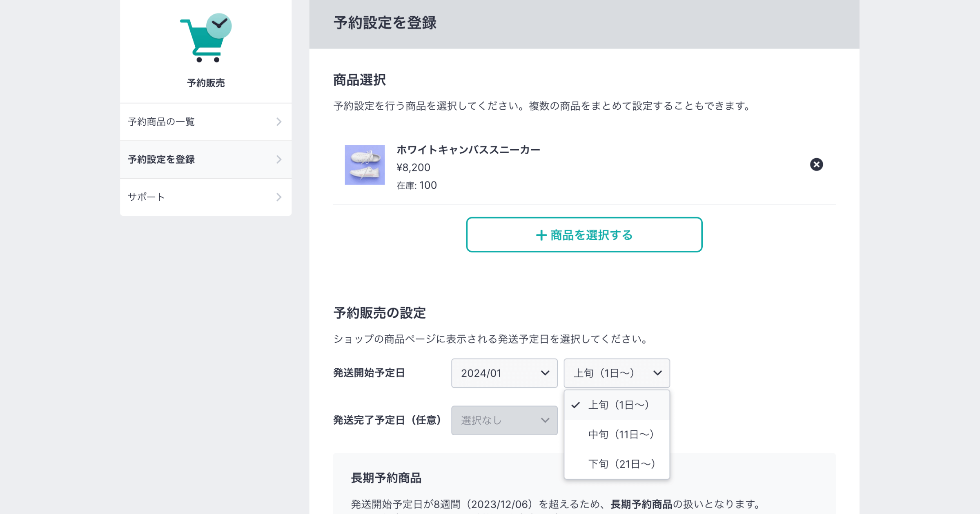Open サポート sidebar item
This screenshot has width=980, height=514.
[x=206, y=197]
